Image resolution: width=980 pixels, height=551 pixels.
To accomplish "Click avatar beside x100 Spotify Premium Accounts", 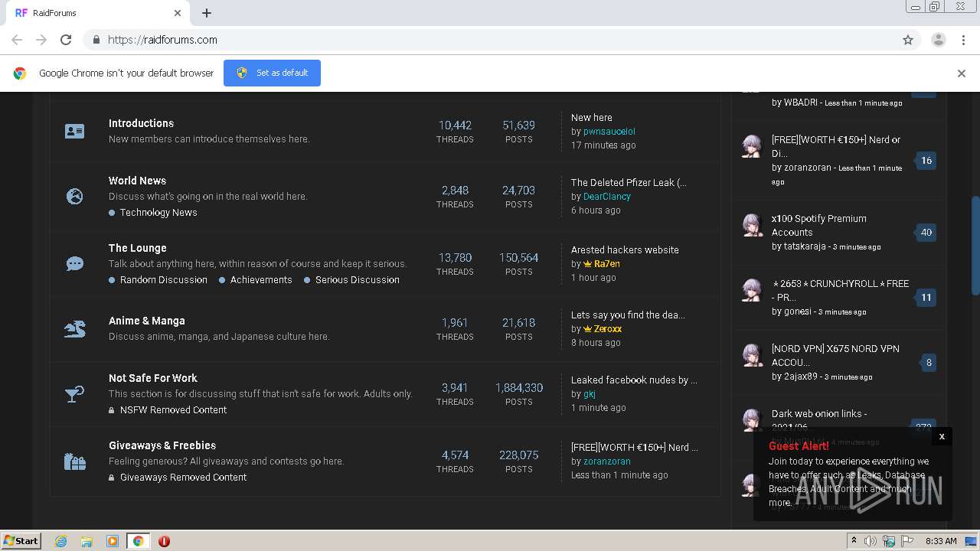I will [753, 225].
